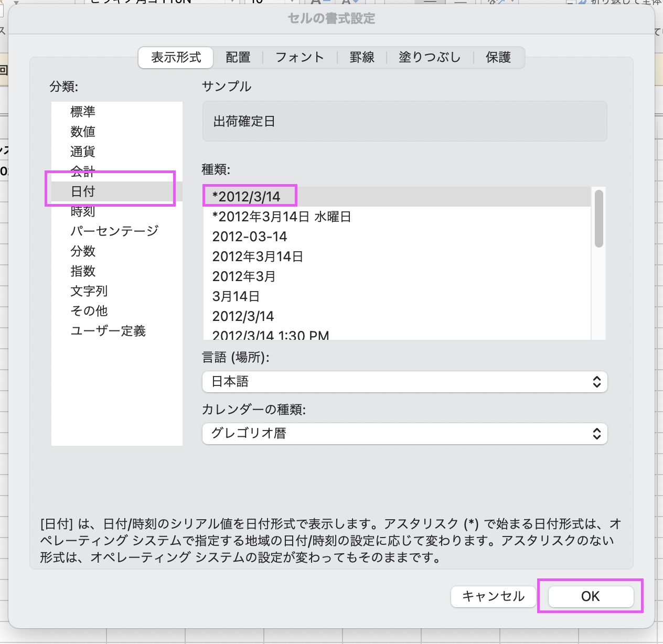663x644 pixels.
Task: Click the date format list scrollbar
Action: tap(598, 220)
